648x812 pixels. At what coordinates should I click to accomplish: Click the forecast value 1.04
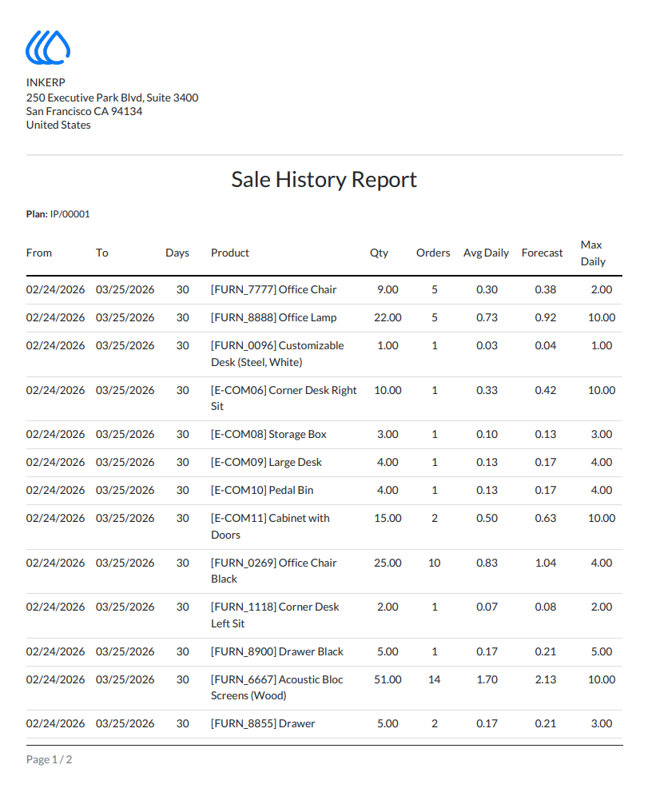click(x=546, y=563)
